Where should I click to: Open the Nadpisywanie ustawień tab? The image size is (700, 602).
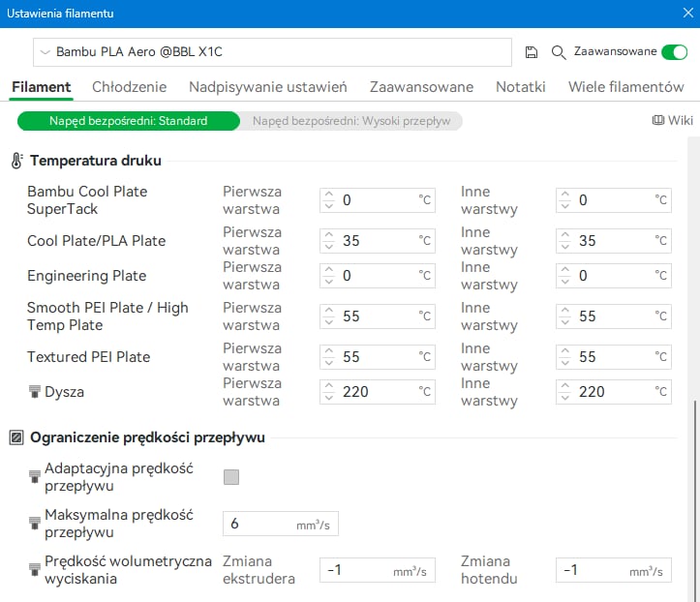268,86
